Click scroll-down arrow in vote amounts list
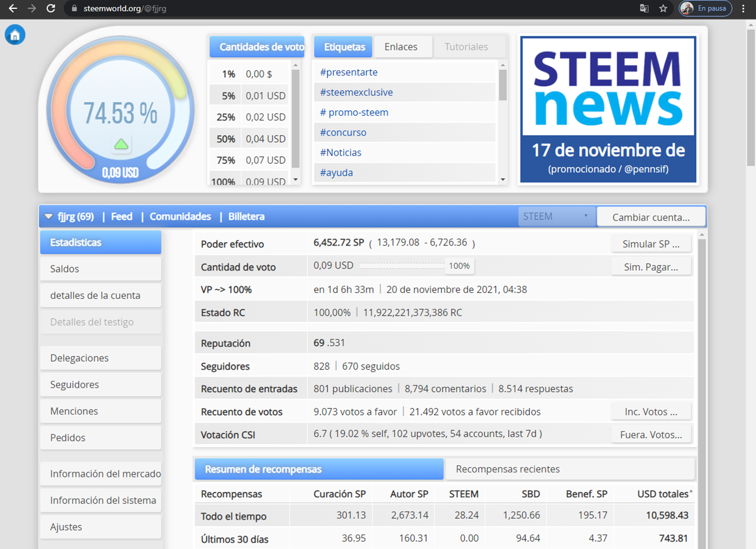This screenshot has height=549, width=756. tap(295, 179)
